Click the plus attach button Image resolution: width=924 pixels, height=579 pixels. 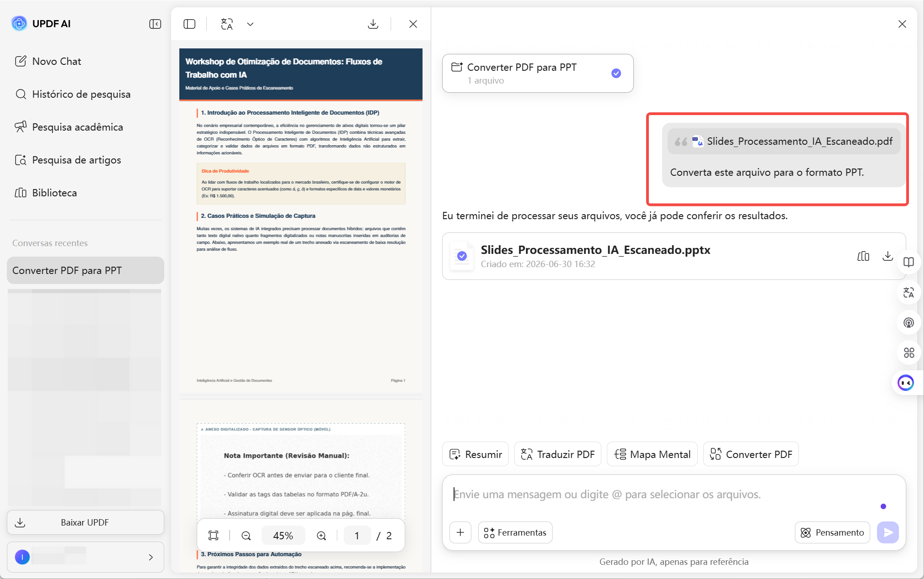[x=460, y=532]
